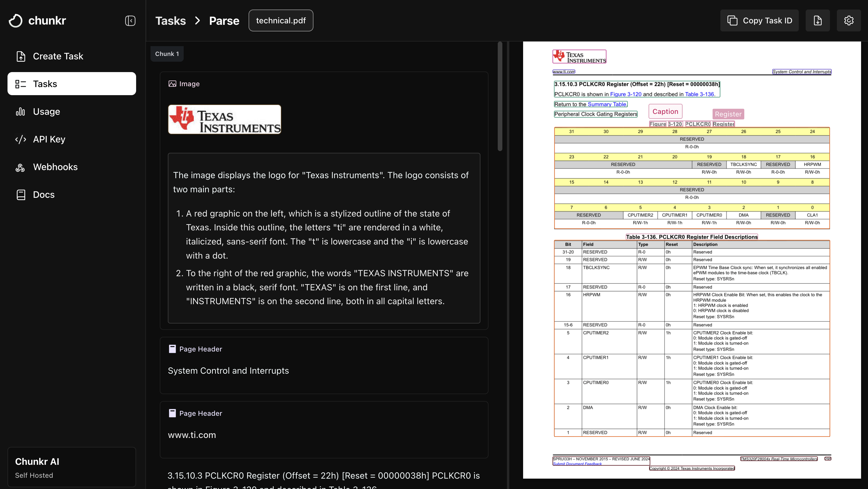This screenshot has height=489, width=868.
Task: Collapse the sidebar panel toggle icon
Action: (x=130, y=20)
